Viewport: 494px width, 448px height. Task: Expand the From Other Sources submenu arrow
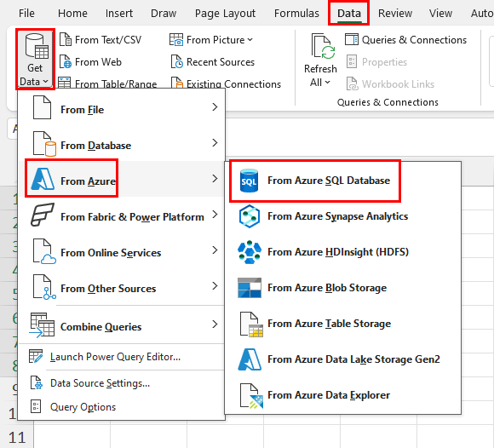(215, 286)
